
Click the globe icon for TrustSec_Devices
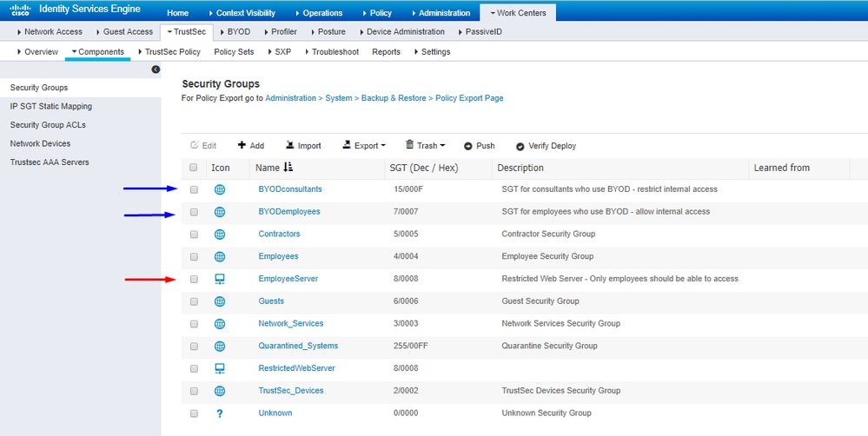(x=220, y=391)
